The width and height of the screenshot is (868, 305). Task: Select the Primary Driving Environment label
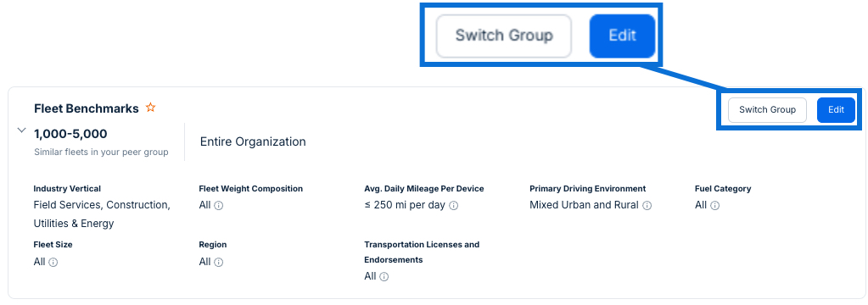tap(588, 188)
